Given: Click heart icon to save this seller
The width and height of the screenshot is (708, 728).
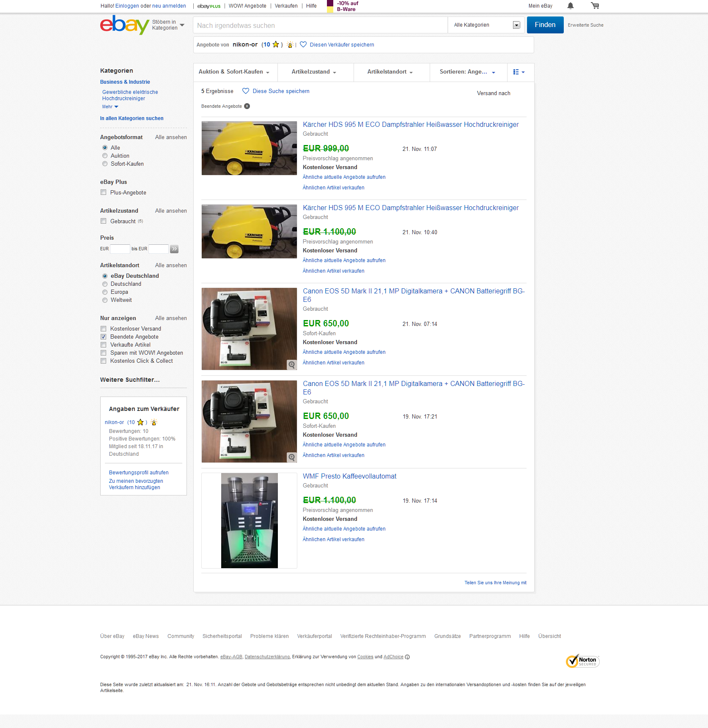Looking at the screenshot, I should [303, 44].
